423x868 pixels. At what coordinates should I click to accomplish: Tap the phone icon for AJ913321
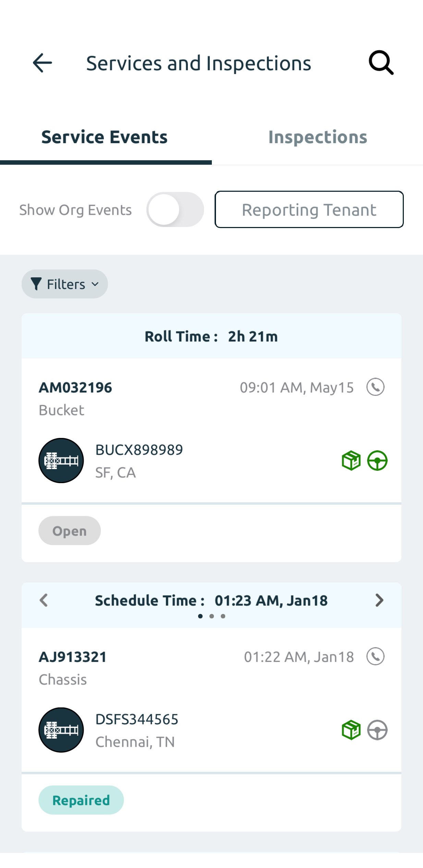(x=375, y=656)
